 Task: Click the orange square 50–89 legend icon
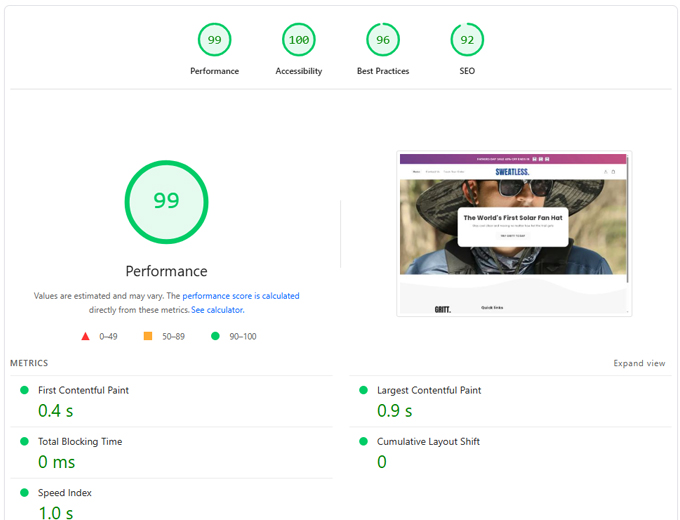(146, 337)
